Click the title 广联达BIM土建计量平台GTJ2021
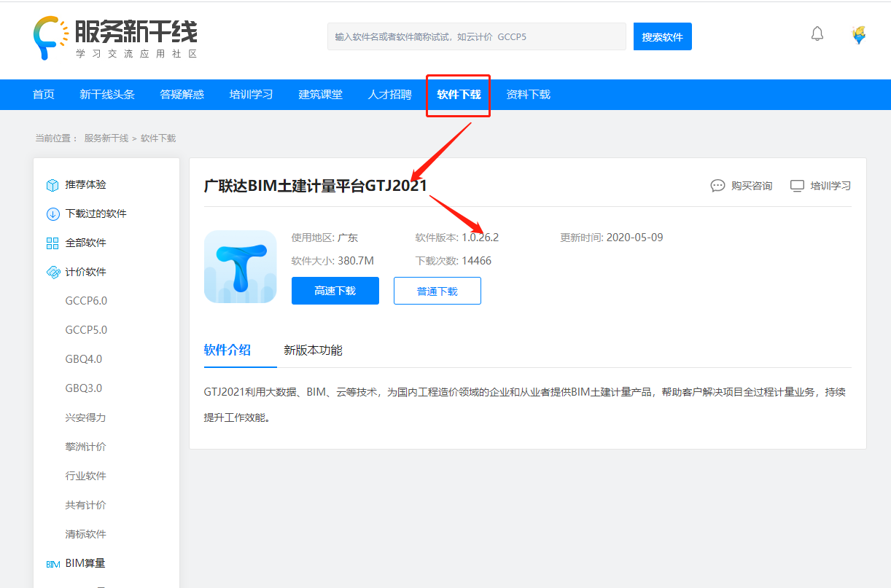The height and width of the screenshot is (588, 891). pyautogui.click(x=316, y=186)
